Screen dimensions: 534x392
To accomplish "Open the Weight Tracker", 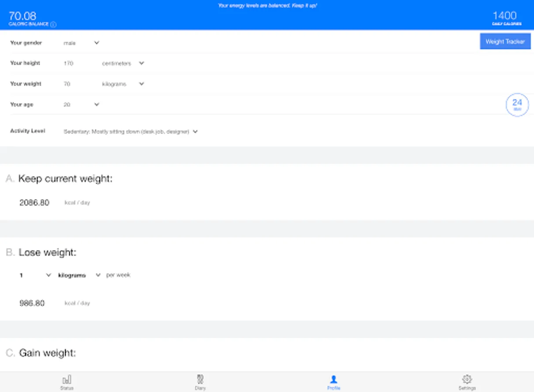I will pos(505,41).
